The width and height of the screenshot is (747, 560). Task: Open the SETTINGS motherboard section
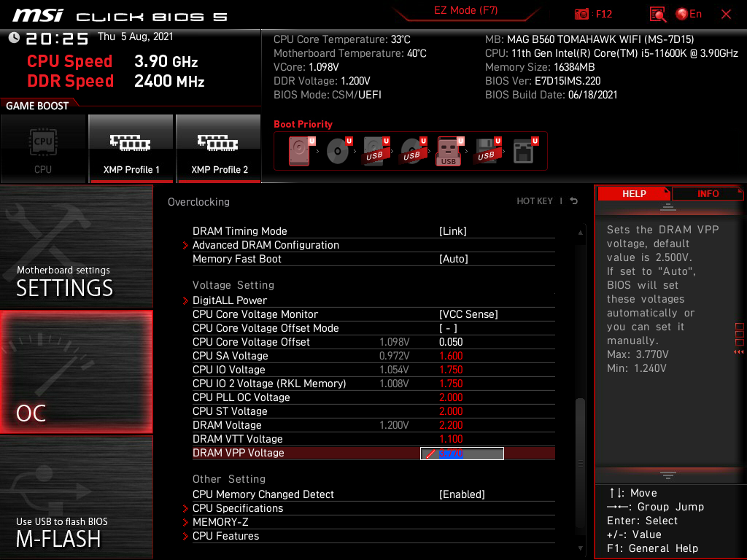(x=76, y=246)
